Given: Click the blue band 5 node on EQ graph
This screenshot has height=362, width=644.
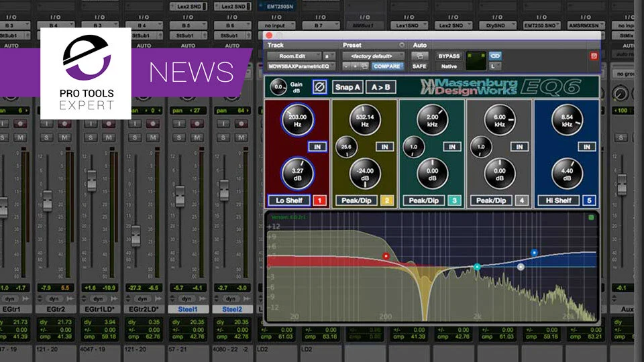Looking at the screenshot, I should pos(534,253).
